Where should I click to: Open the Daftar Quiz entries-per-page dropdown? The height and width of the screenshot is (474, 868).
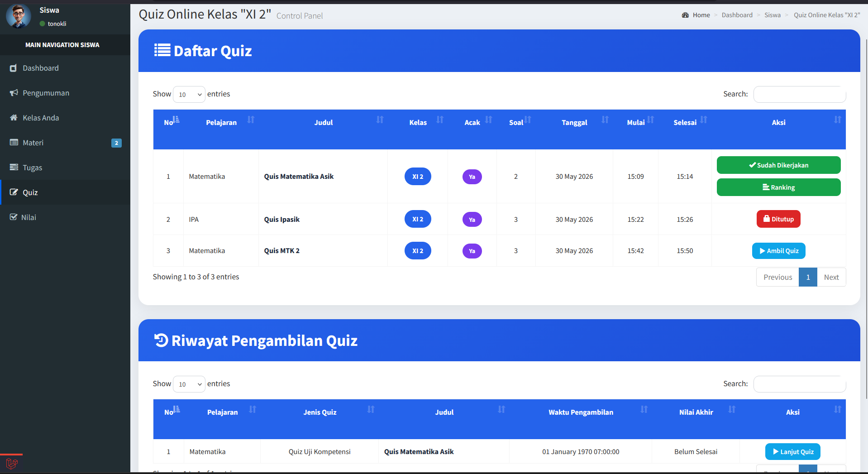189,94
